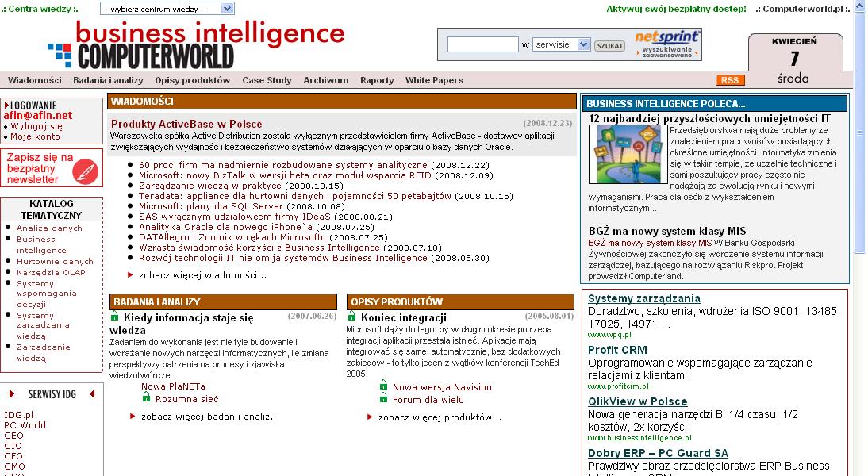
Task: Open the 'Produkty ActiveBase w Polsce' headline
Action: pos(186,124)
